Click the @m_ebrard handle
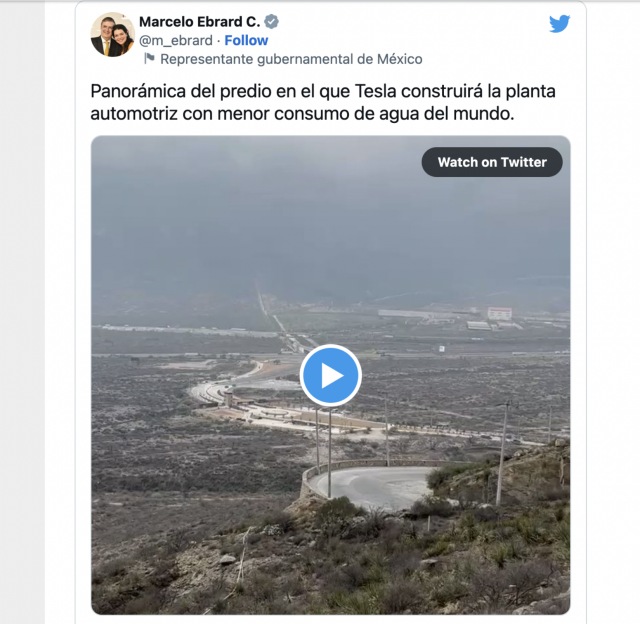The width and height of the screenshot is (640, 624). coord(176,40)
